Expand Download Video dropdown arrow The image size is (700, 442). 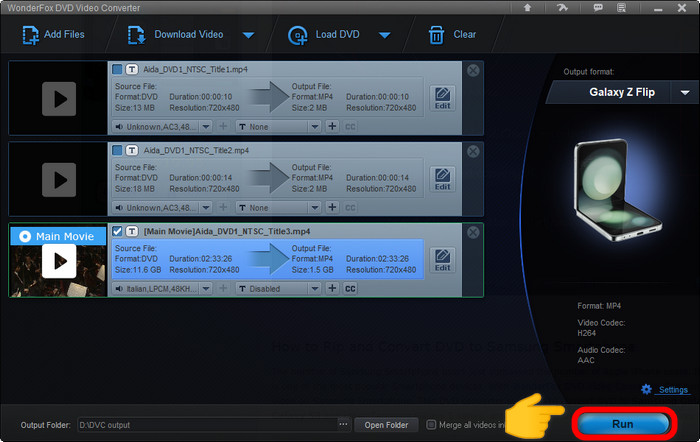click(x=248, y=35)
